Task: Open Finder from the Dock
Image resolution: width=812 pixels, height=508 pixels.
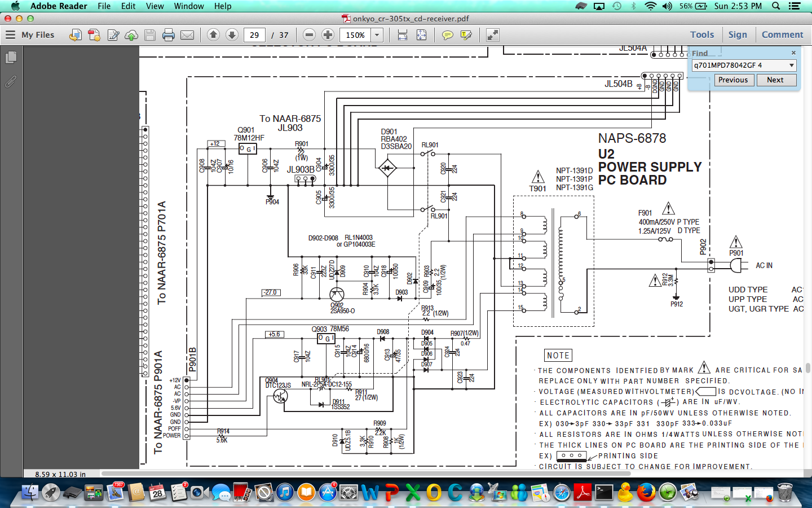Action: [29, 492]
